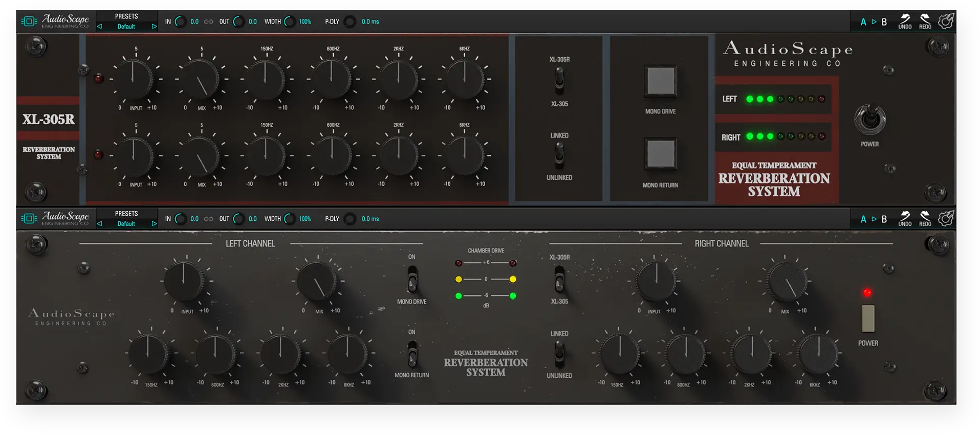Viewport: 980px width, 434px height.
Task: Select the A state in black plugin's toolbar
Action: [x=863, y=219]
